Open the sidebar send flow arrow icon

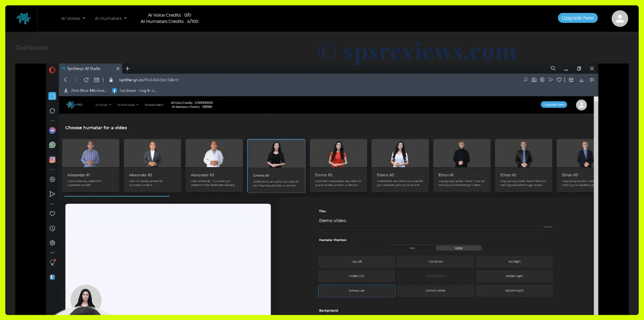click(x=52, y=194)
